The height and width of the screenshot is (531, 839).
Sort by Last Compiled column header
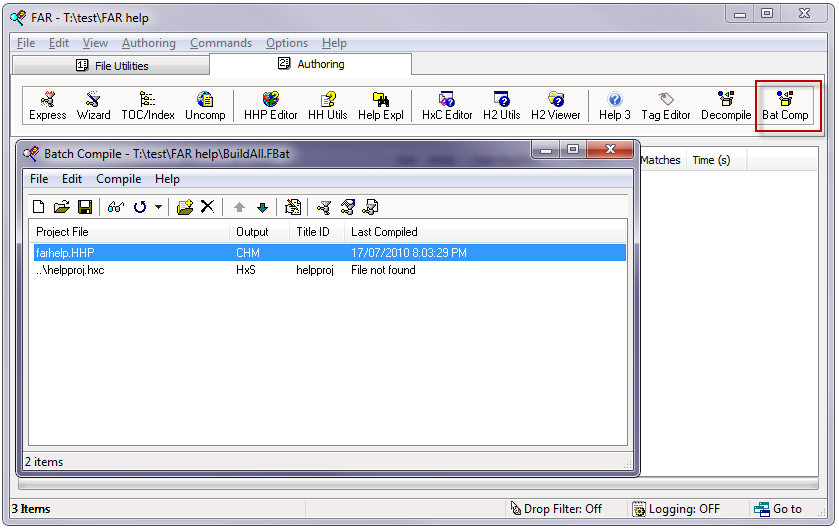384,232
